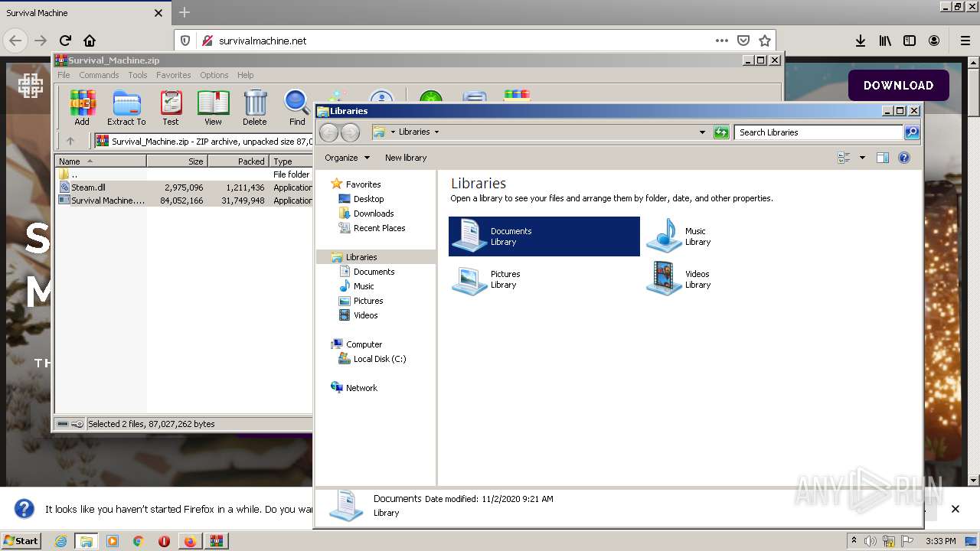Image resolution: width=980 pixels, height=551 pixels.
Task: Go to Firefox home page icon
Action: point(90,41)
